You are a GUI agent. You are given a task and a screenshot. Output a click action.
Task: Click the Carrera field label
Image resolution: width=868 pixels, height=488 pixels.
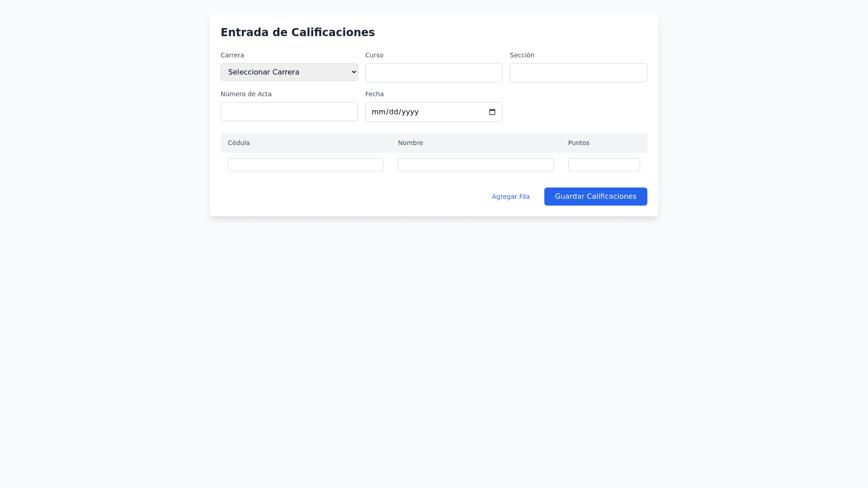(x=232, y=55)
